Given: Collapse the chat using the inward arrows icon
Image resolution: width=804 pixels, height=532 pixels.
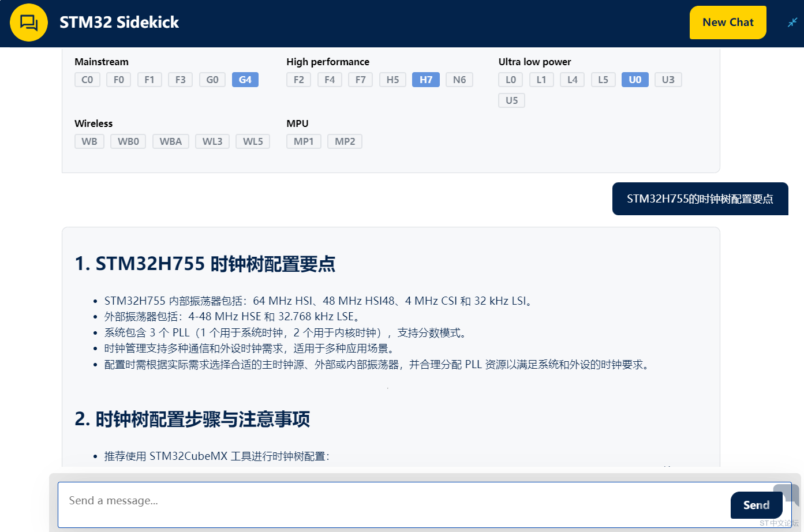Looking at the screenshot, I should tap(791, 22).
